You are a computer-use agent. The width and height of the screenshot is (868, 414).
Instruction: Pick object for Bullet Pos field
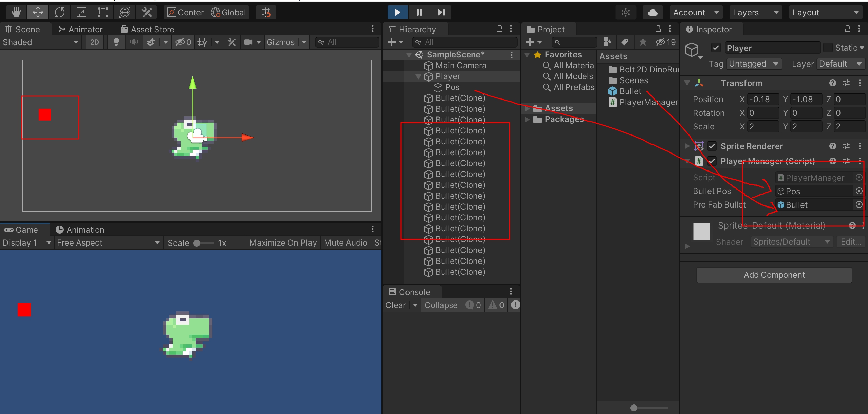pyautogui.click(x=859, y=191)
